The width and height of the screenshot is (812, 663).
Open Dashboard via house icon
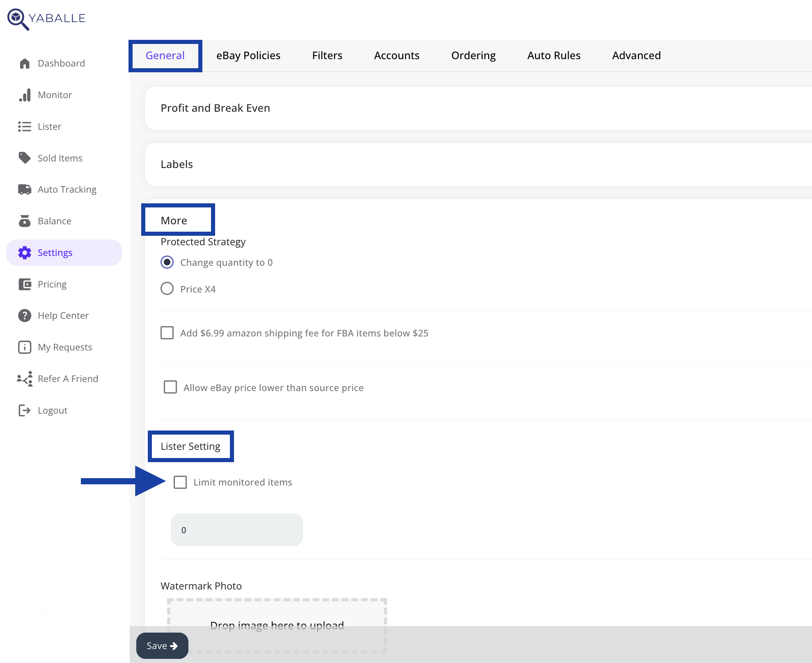25,63
